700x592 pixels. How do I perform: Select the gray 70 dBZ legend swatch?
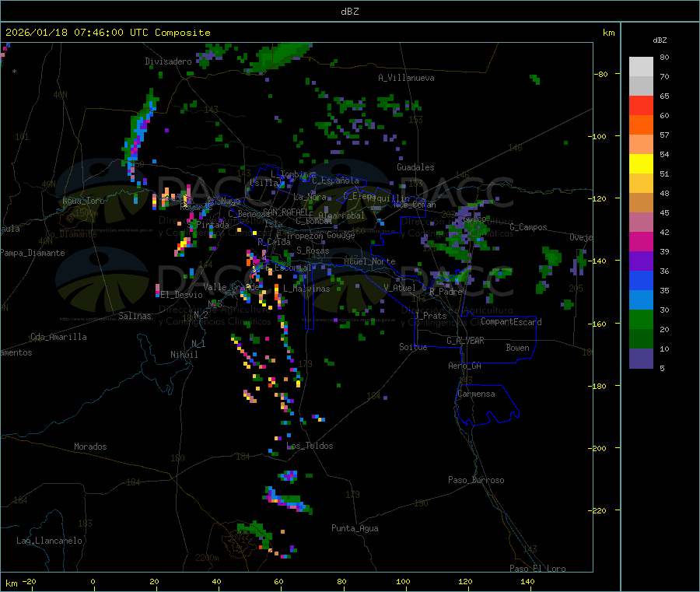coord(641,86)
